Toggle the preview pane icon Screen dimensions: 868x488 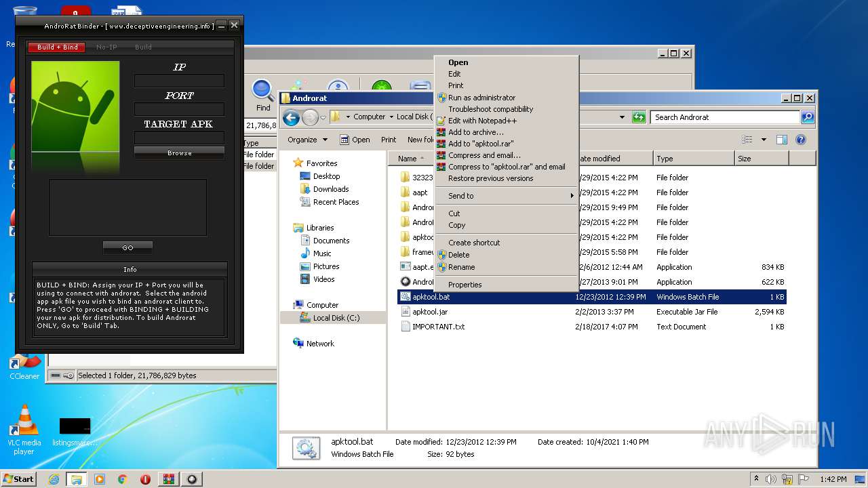click(781, 140)
